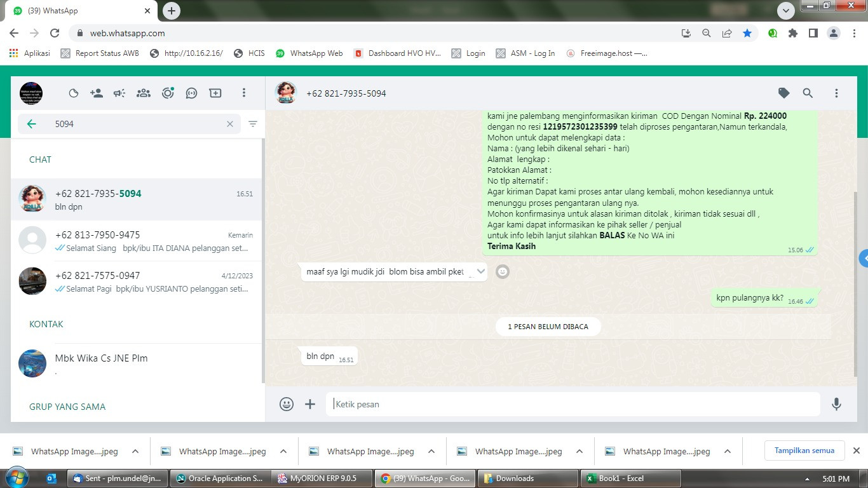Image resolution: width=868 pixels, height=488 pixels.
Task: Open Aplikasi bookmarks shortcut
Action: (30, 53)
